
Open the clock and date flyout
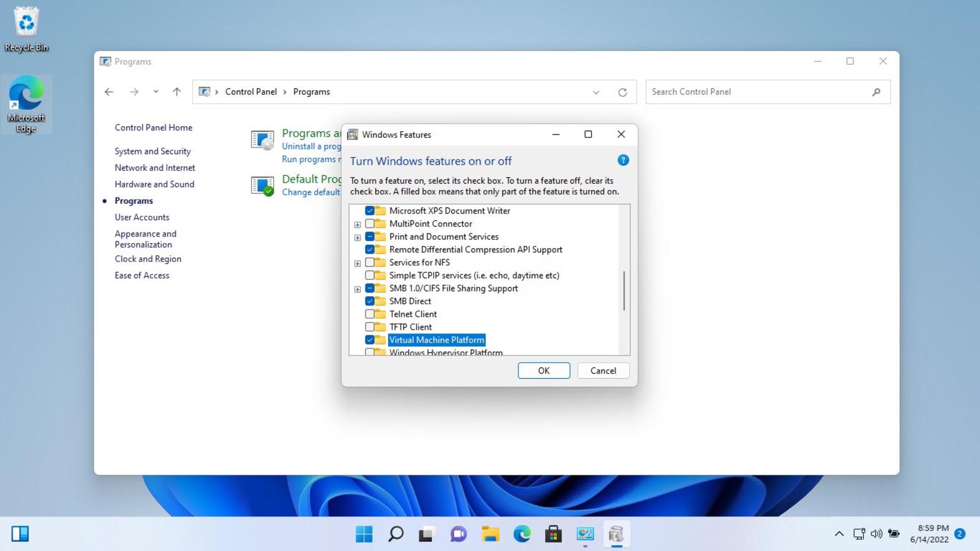pyautogui.click(x=930, y=534)
